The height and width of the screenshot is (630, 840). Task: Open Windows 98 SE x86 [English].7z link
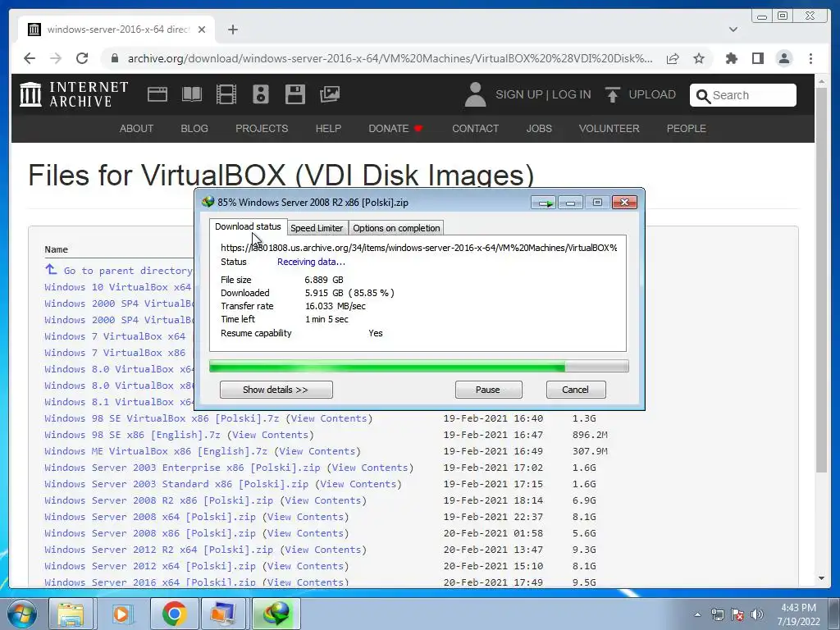point(132,435)
